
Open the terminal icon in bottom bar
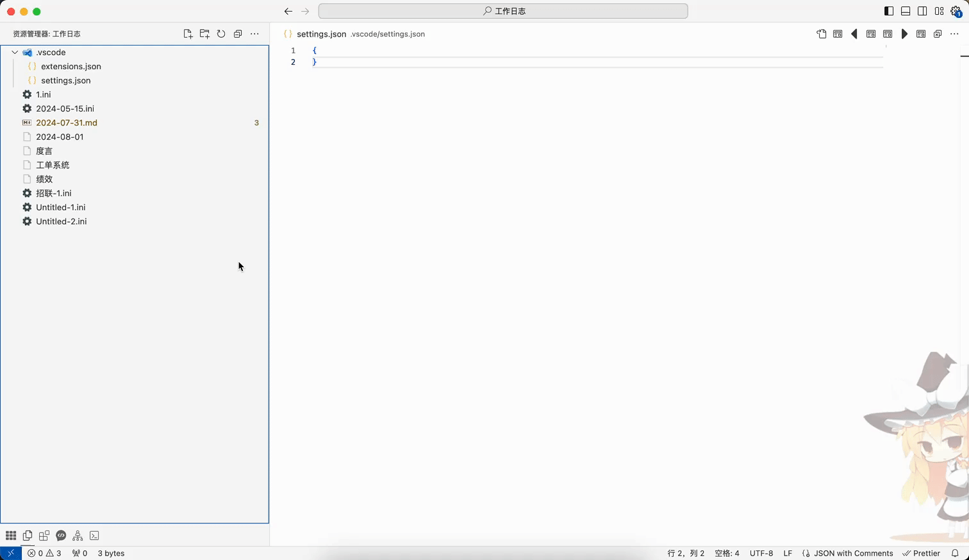pos(94,536)
